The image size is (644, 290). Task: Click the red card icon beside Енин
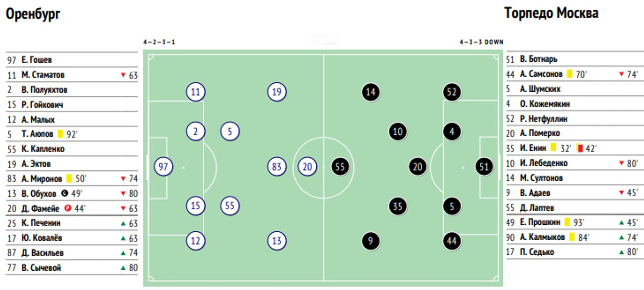580,148
